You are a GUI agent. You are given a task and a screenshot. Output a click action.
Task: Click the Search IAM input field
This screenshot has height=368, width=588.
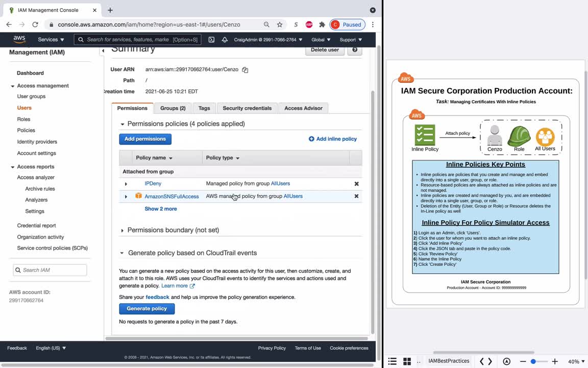(x=50, y=270)
